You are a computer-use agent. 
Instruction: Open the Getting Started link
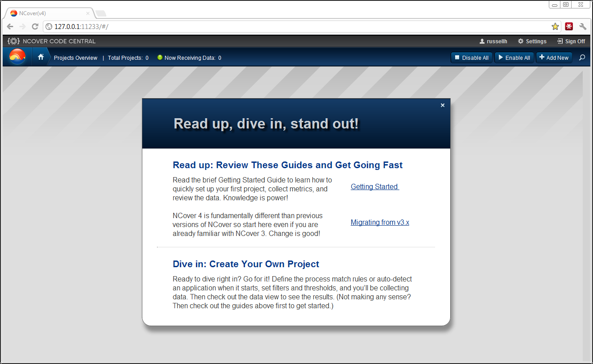375,186
